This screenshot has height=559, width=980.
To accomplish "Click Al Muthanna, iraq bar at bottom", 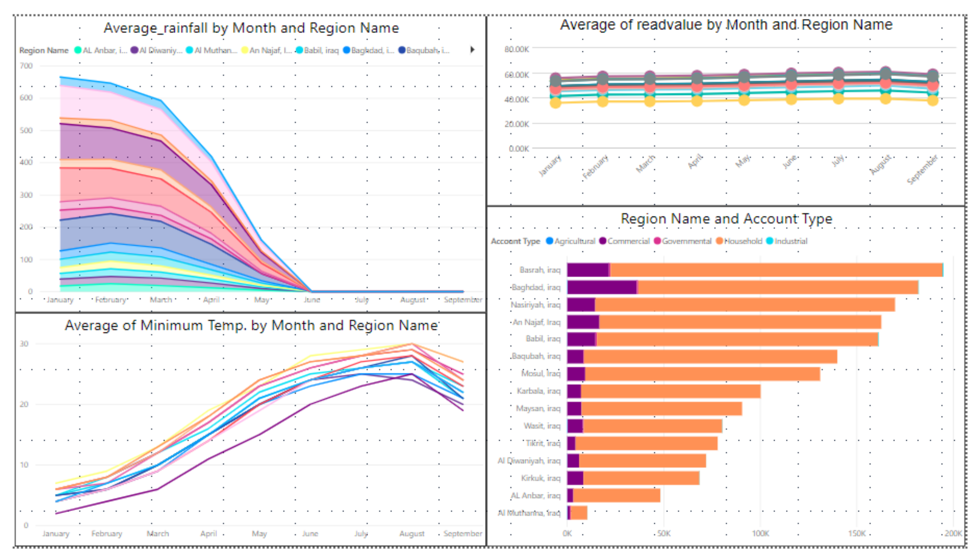I will pos(579,513).
